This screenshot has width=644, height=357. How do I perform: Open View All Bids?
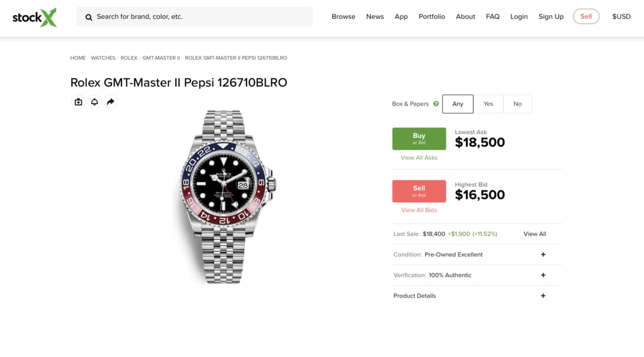[x=419, y=210]
